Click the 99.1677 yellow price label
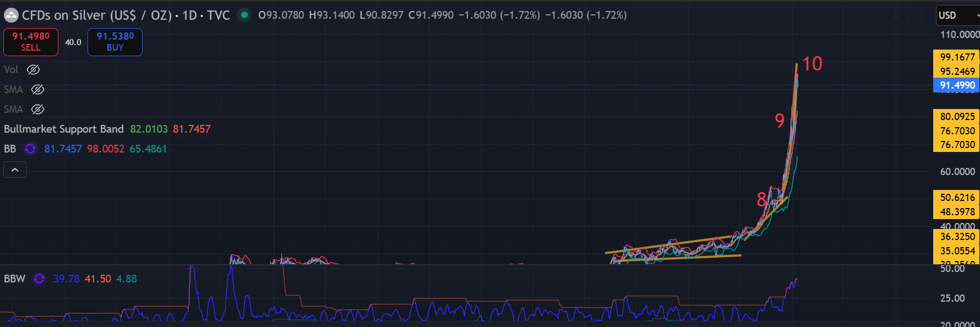The height and width of the screenshot is (327, 980). (x=957, y=57)
